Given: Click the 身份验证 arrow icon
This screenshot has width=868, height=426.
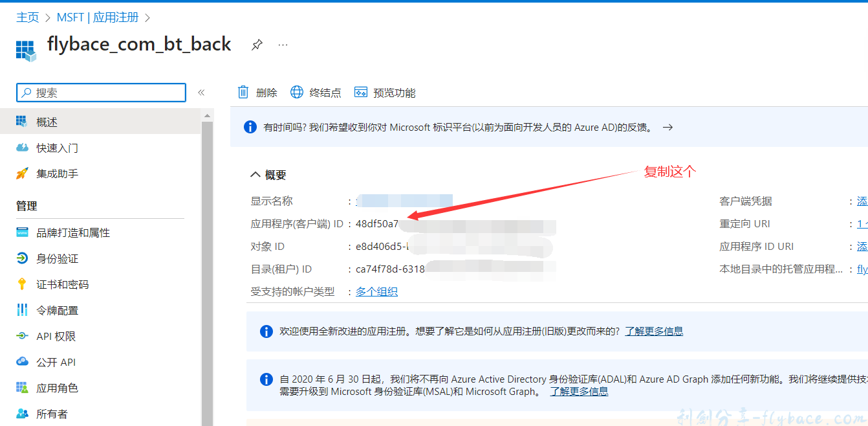Looking at the screenshot, I should [x=22, y=258].
